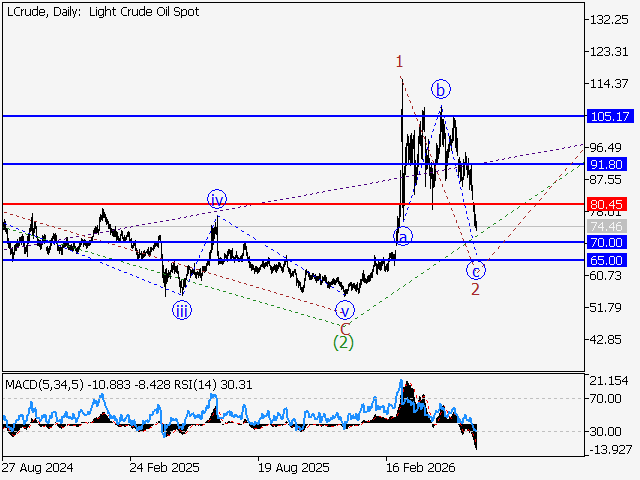The width and height of the screenshot is (640, 480).
Task: Click the -13.927 indicator axis value
Action: pyautogui.click(x=610, y=450)
